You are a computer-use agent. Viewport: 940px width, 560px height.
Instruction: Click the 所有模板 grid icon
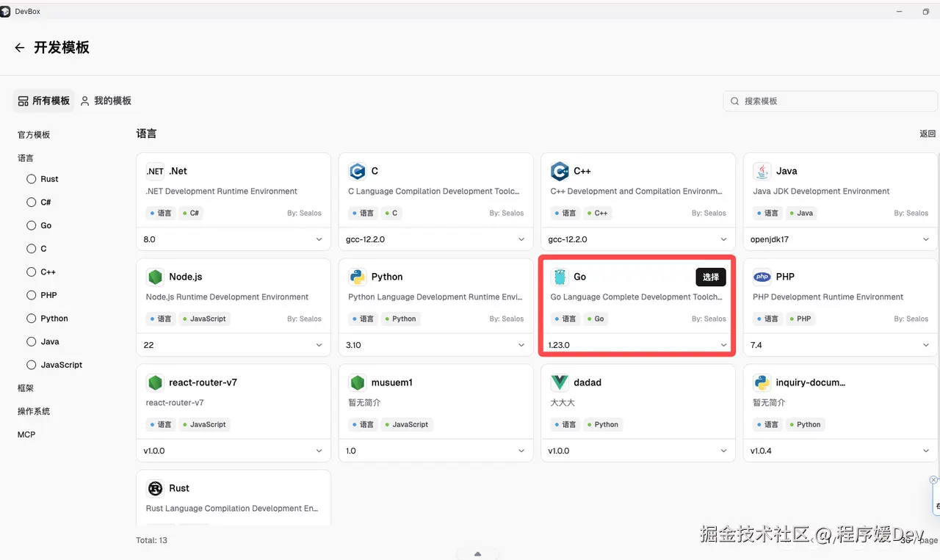click(23, 101)
